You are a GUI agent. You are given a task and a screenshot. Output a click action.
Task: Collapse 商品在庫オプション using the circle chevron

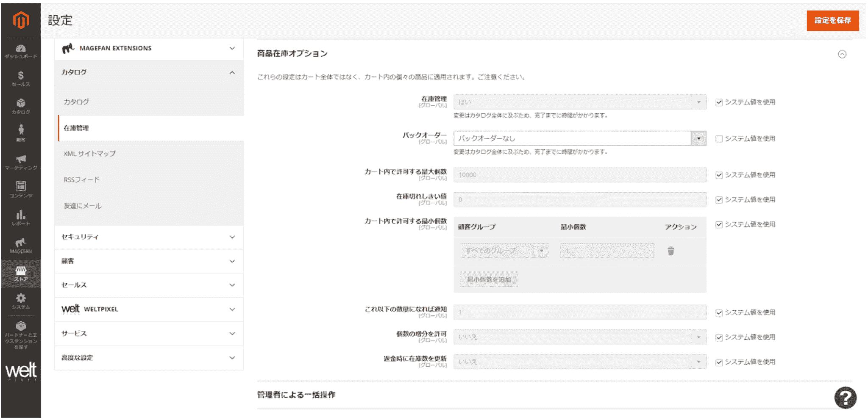(843, 54)
